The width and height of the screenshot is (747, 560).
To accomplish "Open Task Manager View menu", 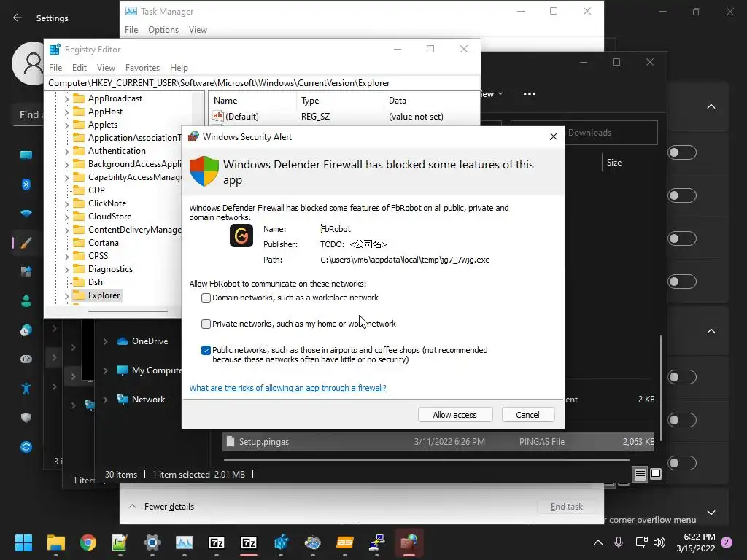I will pos(198,29).
